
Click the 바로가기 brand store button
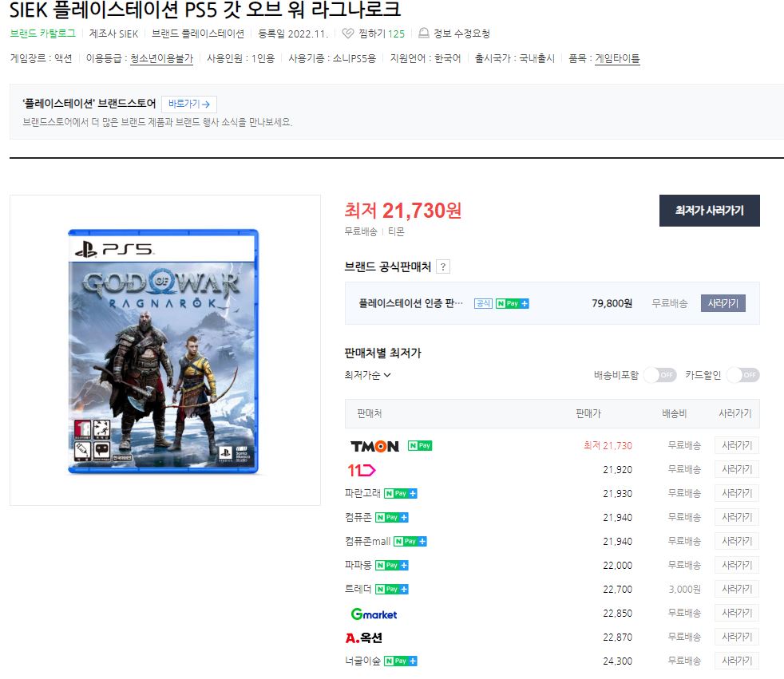point(189,104)
